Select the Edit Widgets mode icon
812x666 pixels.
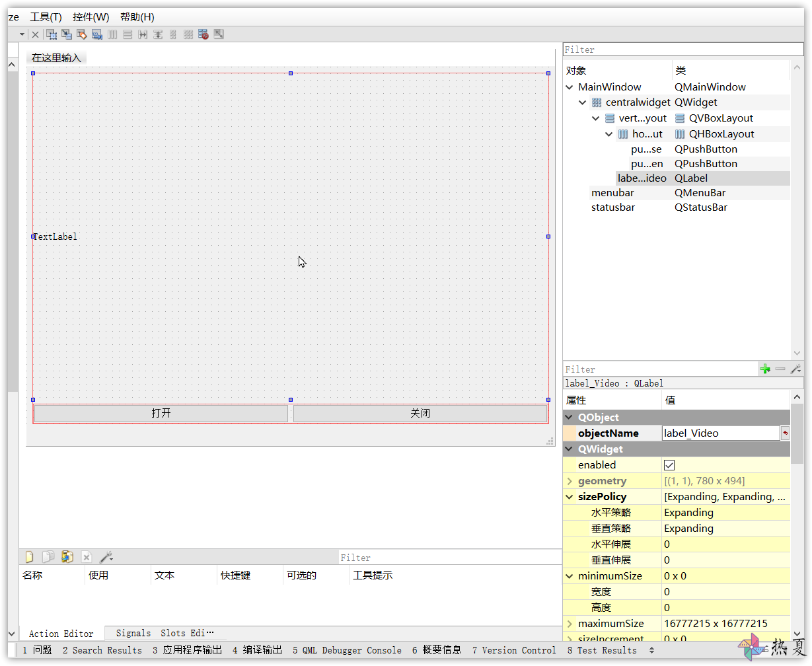(x=52, y=34)
